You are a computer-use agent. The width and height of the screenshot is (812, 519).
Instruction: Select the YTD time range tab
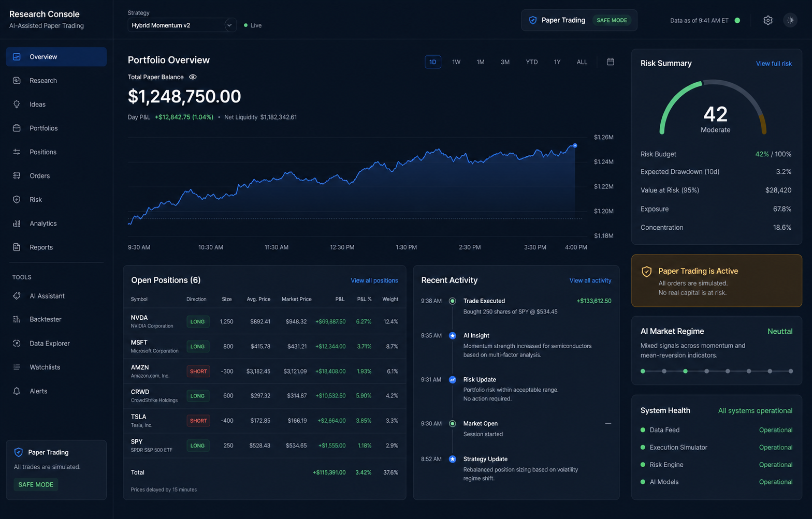[532, 62]
